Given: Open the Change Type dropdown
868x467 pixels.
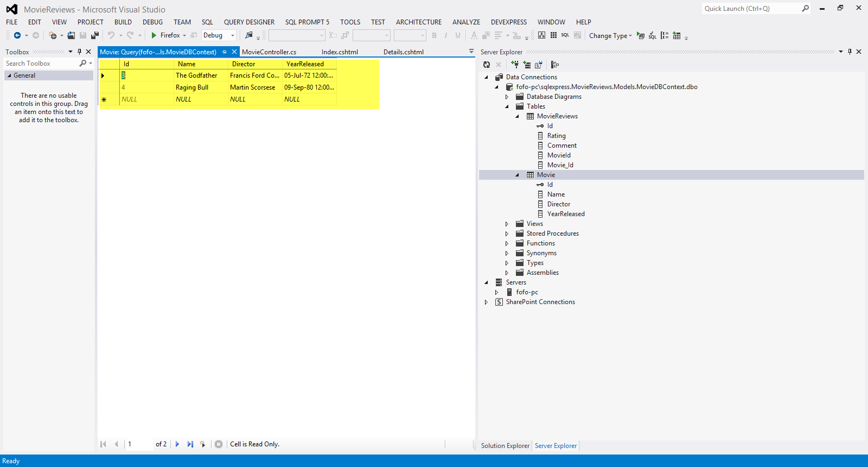Looking at the screenshot, I should [610, 36].
